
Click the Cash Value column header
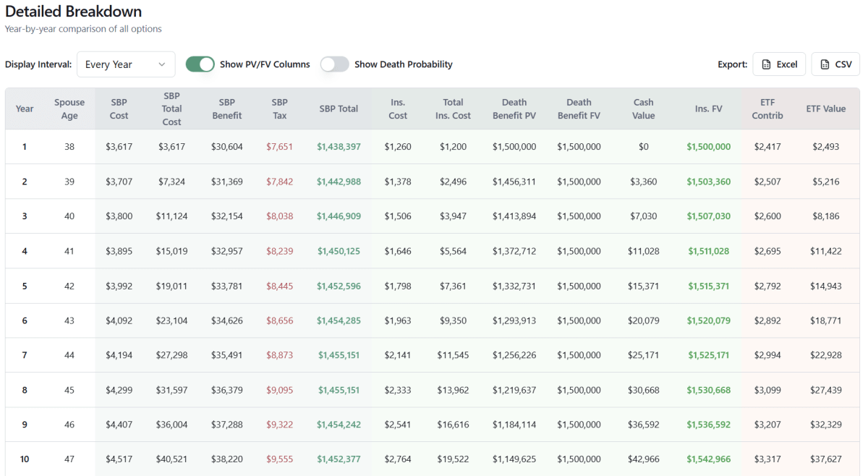tap(643, 109)
